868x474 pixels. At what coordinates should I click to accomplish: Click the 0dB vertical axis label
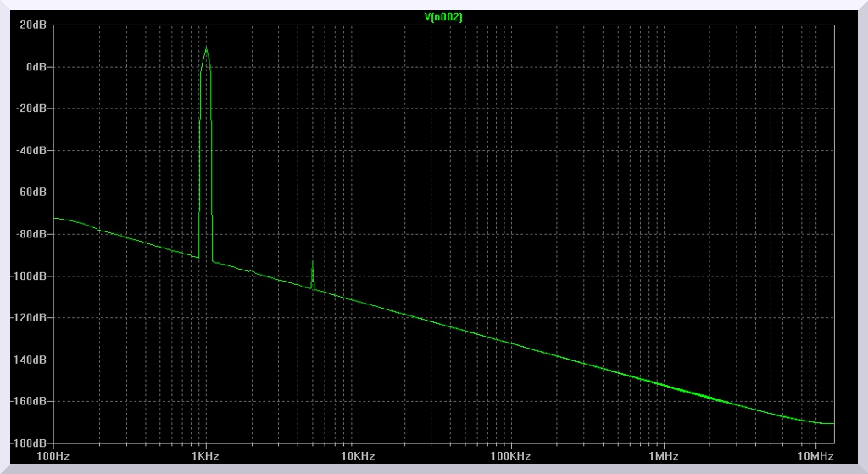[x=36, y=67]
